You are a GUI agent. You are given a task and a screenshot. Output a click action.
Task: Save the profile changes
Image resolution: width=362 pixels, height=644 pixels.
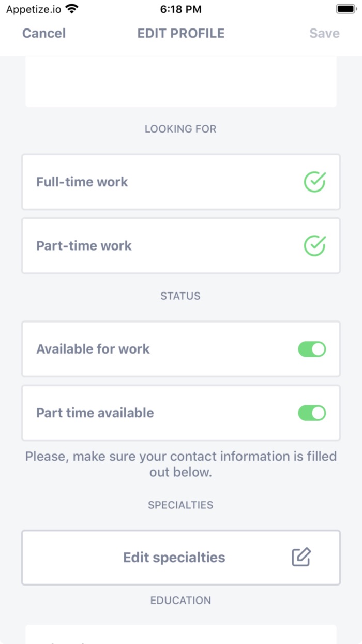click(324, 33)
